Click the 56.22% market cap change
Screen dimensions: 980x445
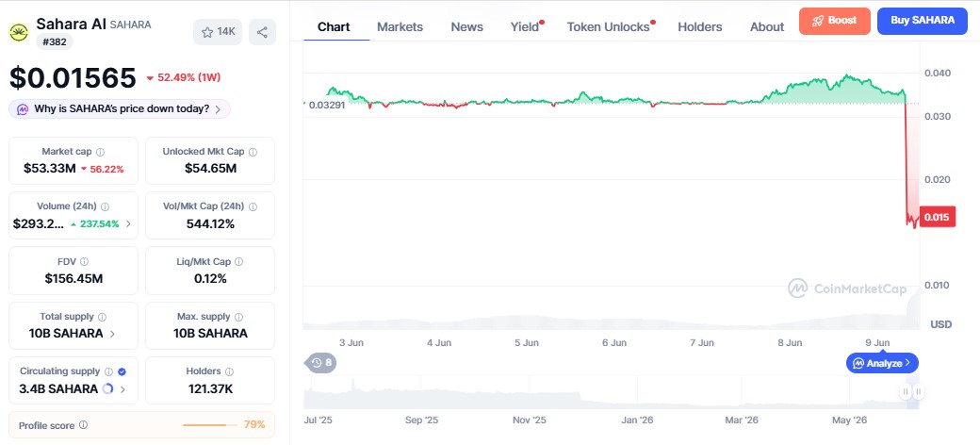(106, 169)
